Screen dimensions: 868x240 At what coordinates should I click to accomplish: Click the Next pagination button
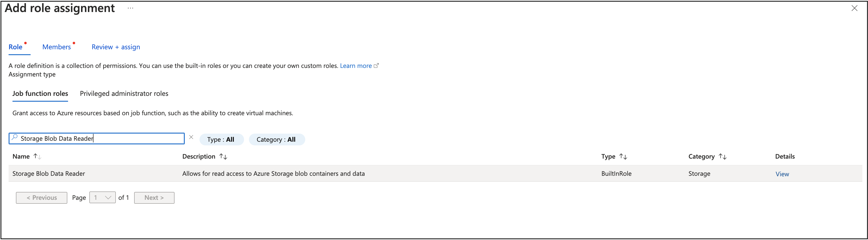pos(154,197)
